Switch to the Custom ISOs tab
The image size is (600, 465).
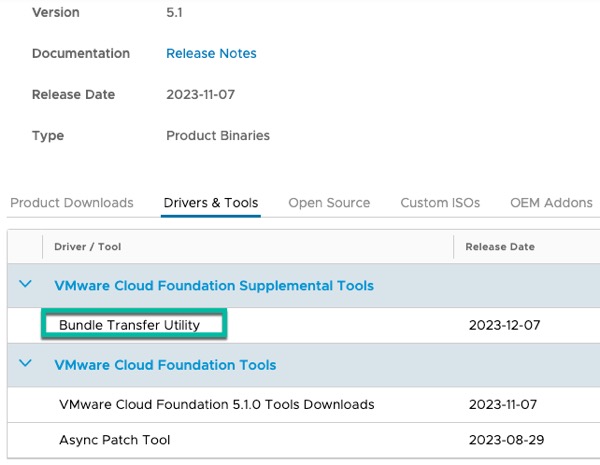tap(440, 203)
